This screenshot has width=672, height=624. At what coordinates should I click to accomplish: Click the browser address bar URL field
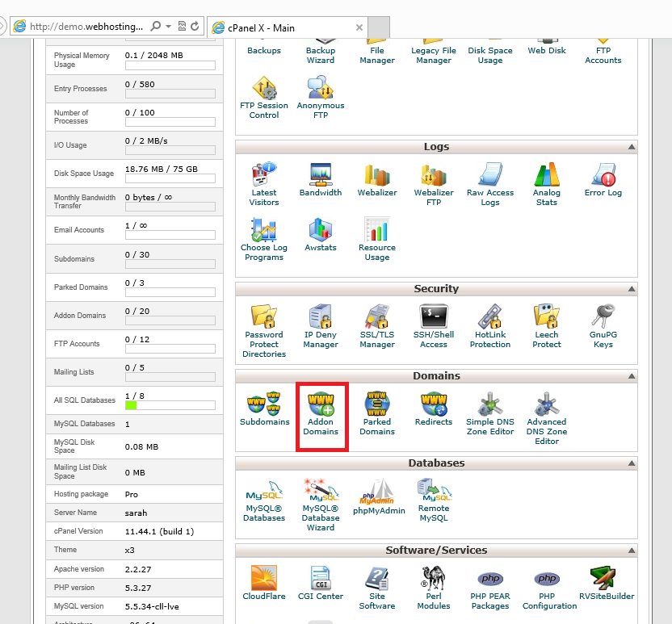(x=85, y=27)
